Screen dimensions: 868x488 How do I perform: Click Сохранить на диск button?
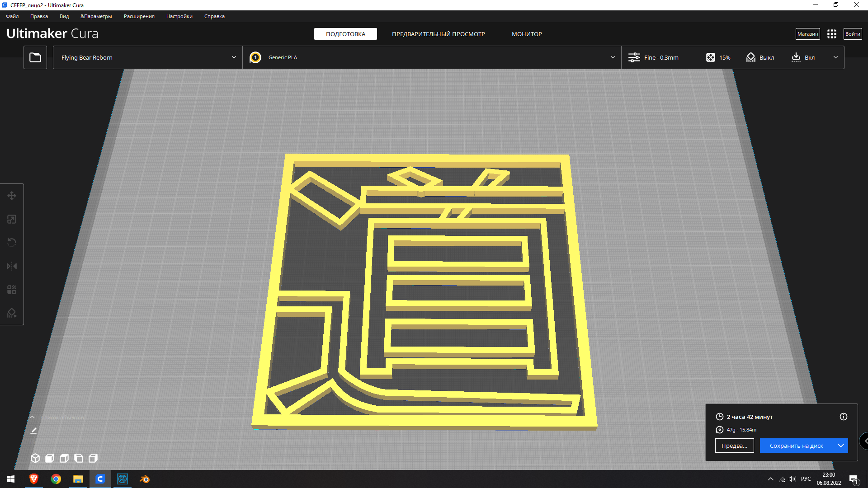[796, 446]
